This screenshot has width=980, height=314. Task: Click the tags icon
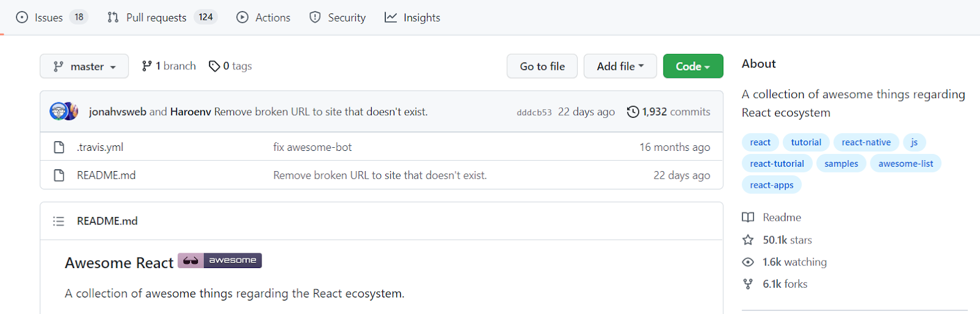(214, 66)
